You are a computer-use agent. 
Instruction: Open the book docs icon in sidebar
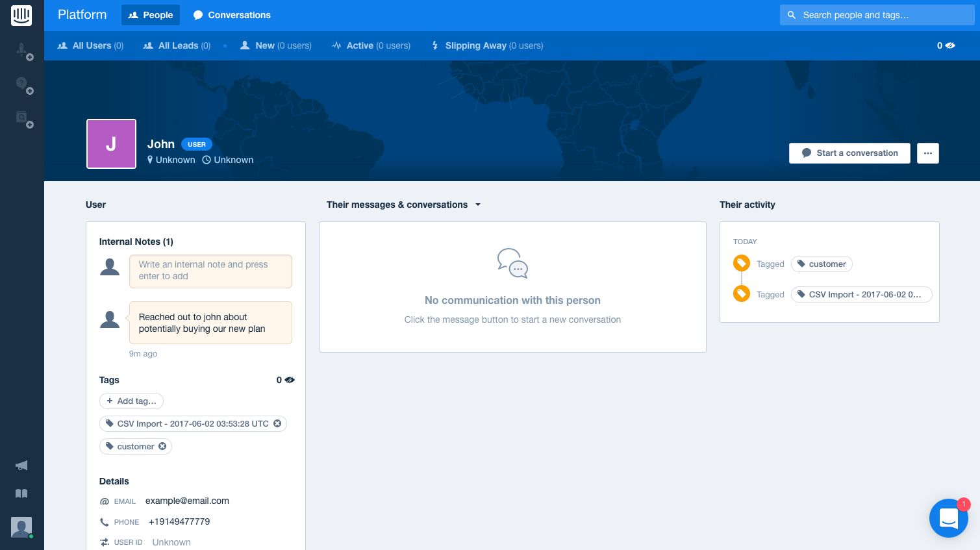(21, 494)
